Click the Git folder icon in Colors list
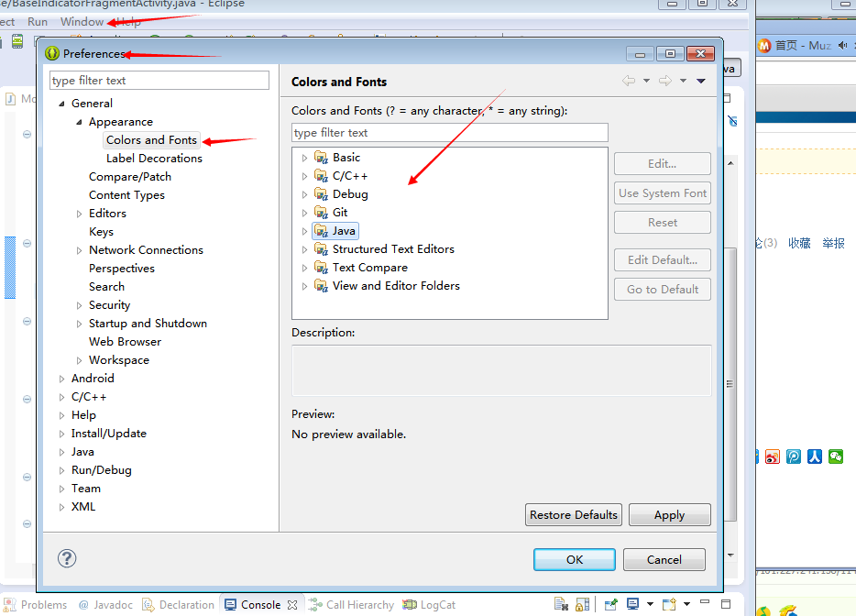The height and width of the screenshot is (616, 856). pos(321,213)
